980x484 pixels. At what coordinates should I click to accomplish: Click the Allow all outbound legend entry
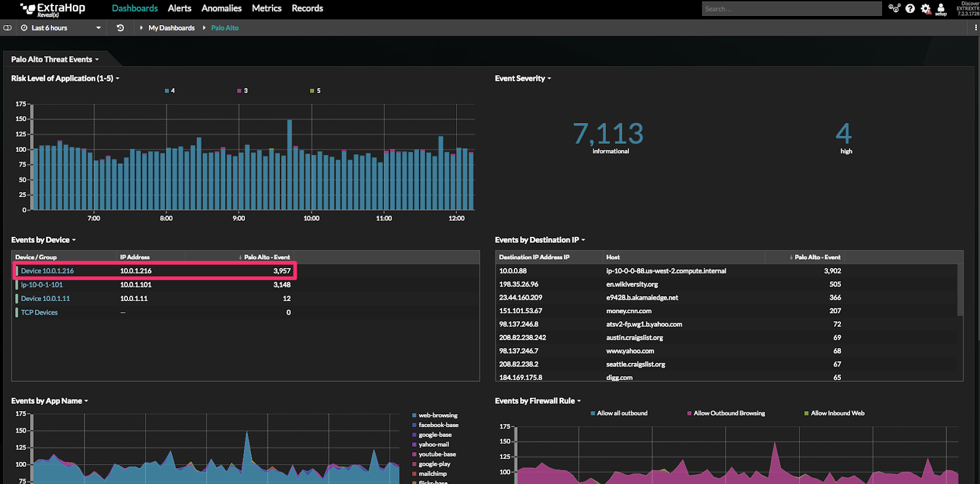click(619, 413)
